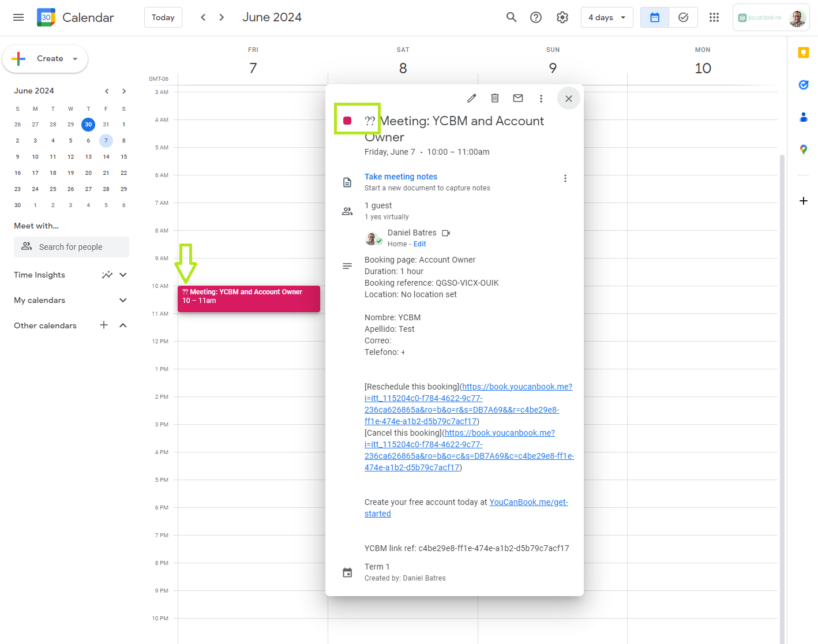
Task: Go to previous period arrow
Action: coord(203,17)
